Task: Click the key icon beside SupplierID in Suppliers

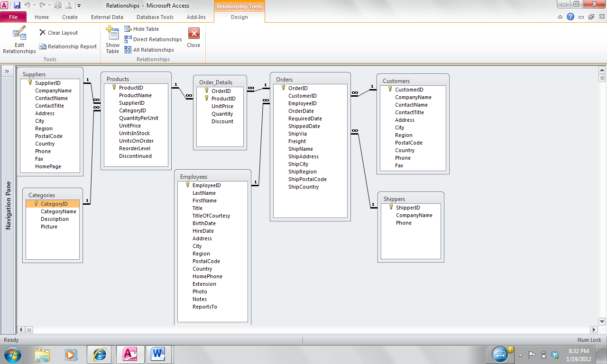Action: pyautogui.click(x=30, y=82)
